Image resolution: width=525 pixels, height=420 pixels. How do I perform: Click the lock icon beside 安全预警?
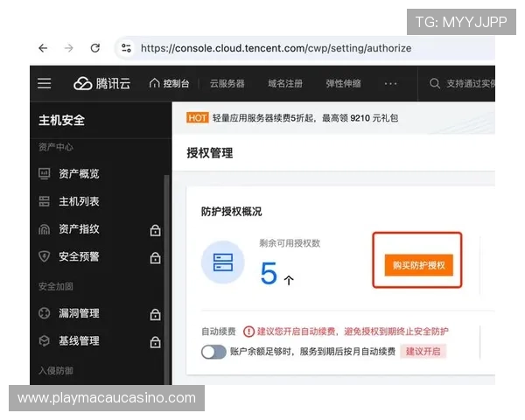155,257
